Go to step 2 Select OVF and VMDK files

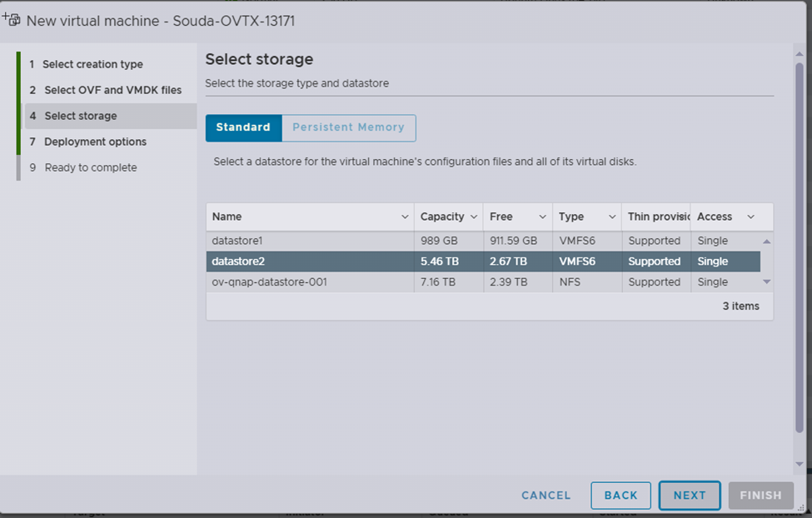coord(112,90)
